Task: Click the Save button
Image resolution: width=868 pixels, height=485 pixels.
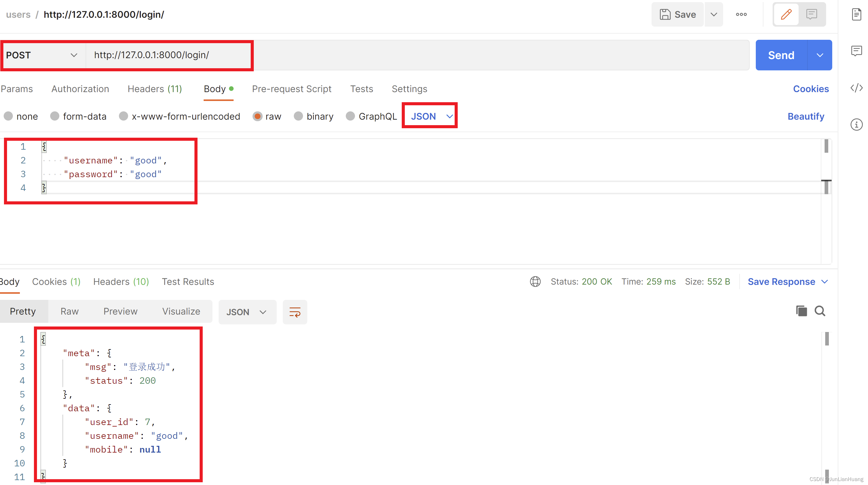Action: (x=678, y=14)
